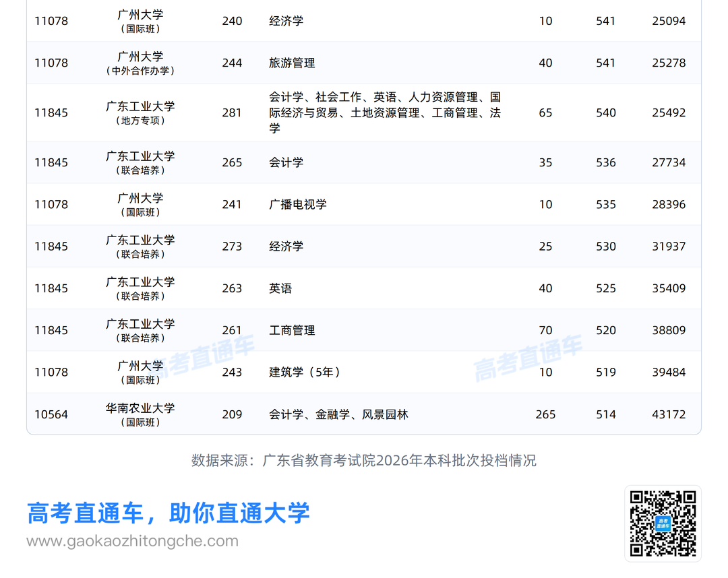Click major group code 273
The width and height of the screenshot is (728, 578).
(232, 247)
